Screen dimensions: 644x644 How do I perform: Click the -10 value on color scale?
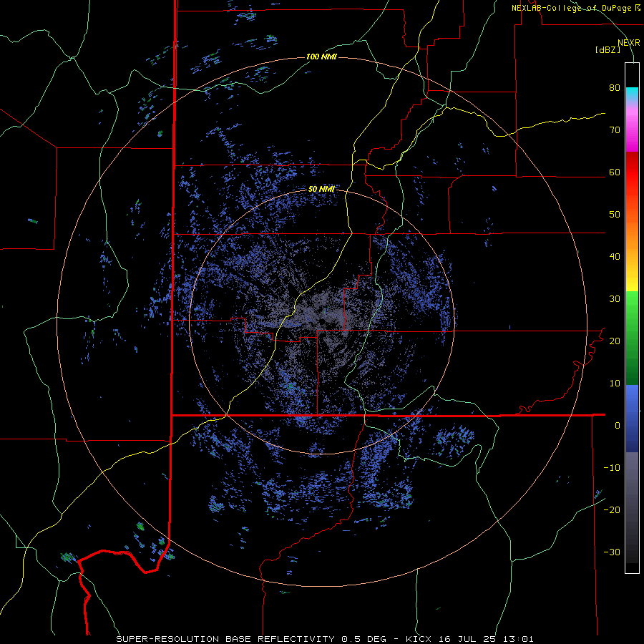[x=612, y=468]
